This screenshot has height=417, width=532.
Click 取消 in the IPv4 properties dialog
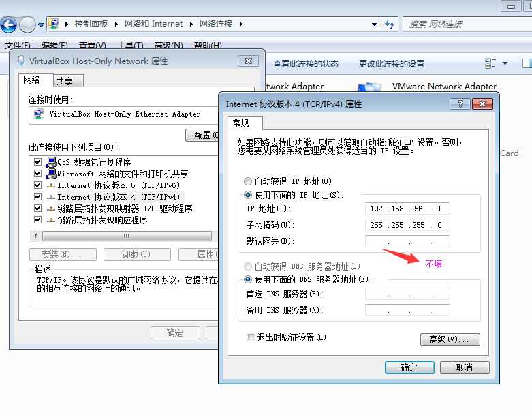(x=465, y=367)
